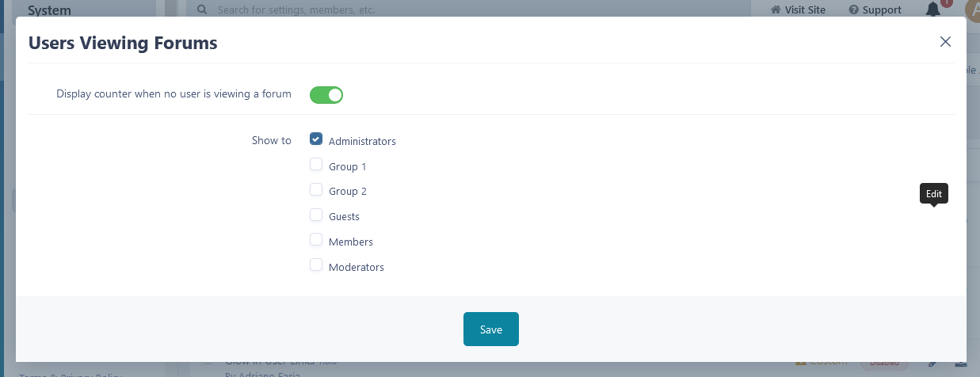This screenshot has height=377, width=980.
Task: Uncheck the Administrators checkbox
Action: tap(316, 139)
